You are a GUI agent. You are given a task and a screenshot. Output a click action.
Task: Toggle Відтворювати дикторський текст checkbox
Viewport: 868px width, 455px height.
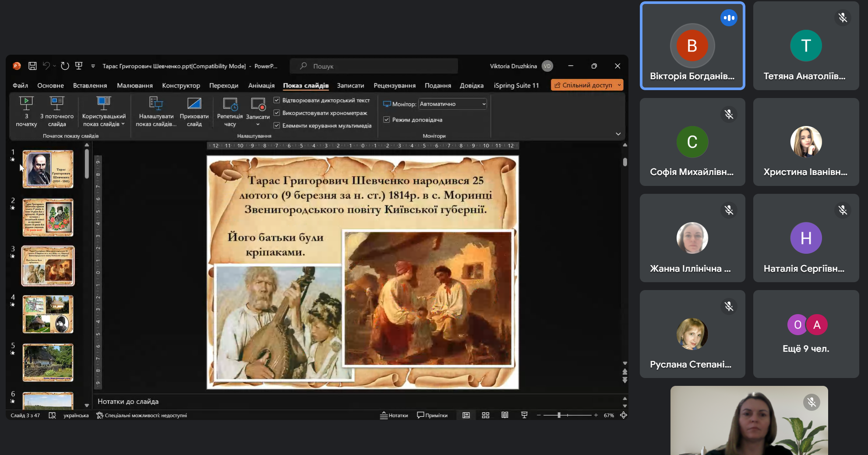277,100
